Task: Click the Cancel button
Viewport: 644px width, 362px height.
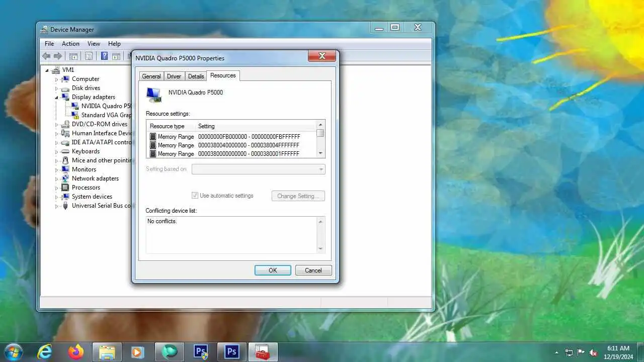Action: tap(313, 270)
